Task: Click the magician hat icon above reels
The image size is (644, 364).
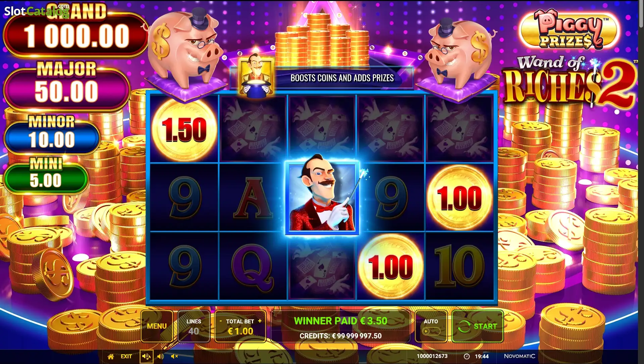Action: (256, 76)
